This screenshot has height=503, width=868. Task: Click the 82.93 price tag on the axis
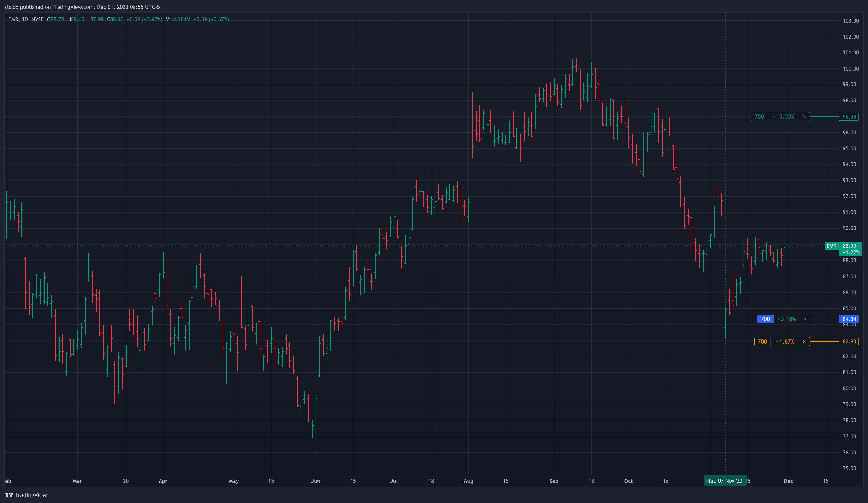[x=849, y=341]
